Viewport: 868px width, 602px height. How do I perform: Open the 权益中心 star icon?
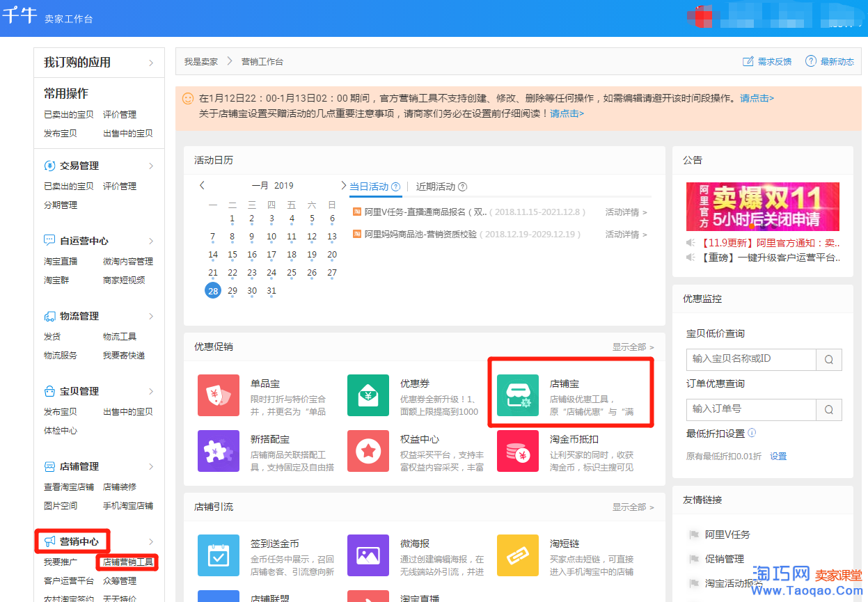368,451
